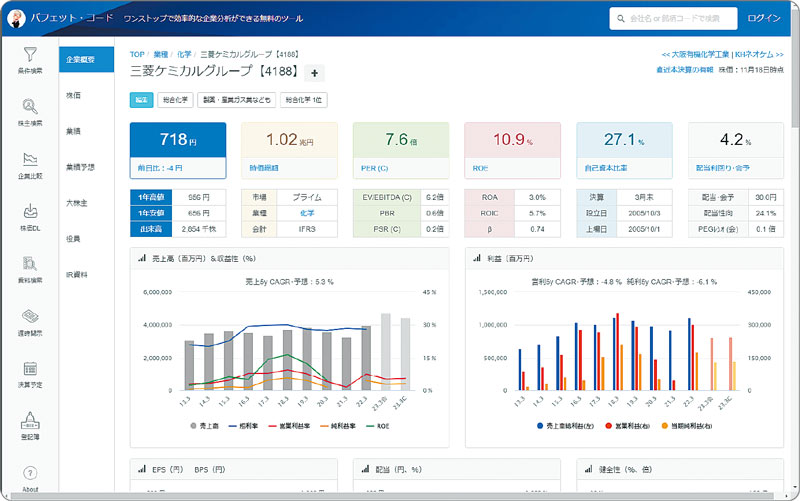Switch to the EPS (円) chart tab
Image resolution: width=800 pixels, height=501 pixels.
tap(167, 469)
